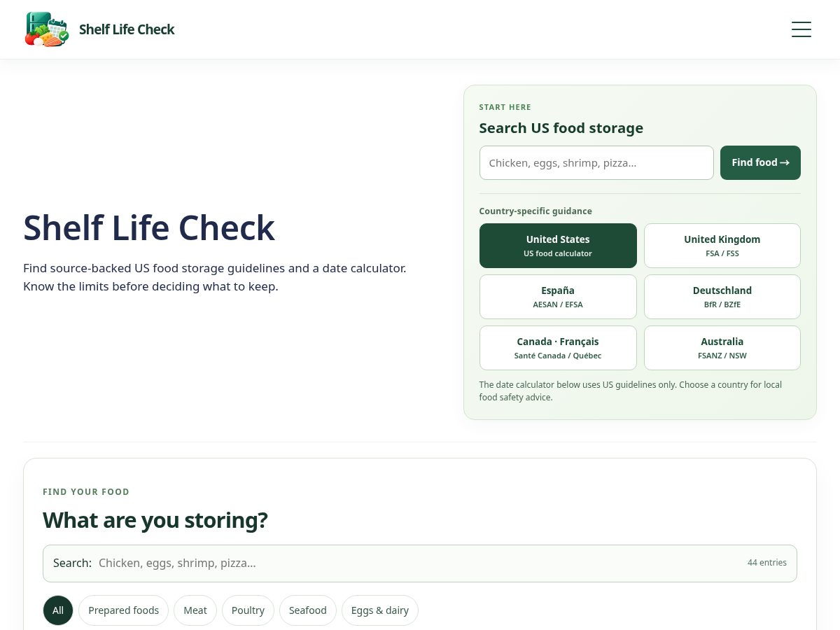Filter by Poultry category
Image resolution: width=840 pixels, height=630 pixels.
(248, 610)
